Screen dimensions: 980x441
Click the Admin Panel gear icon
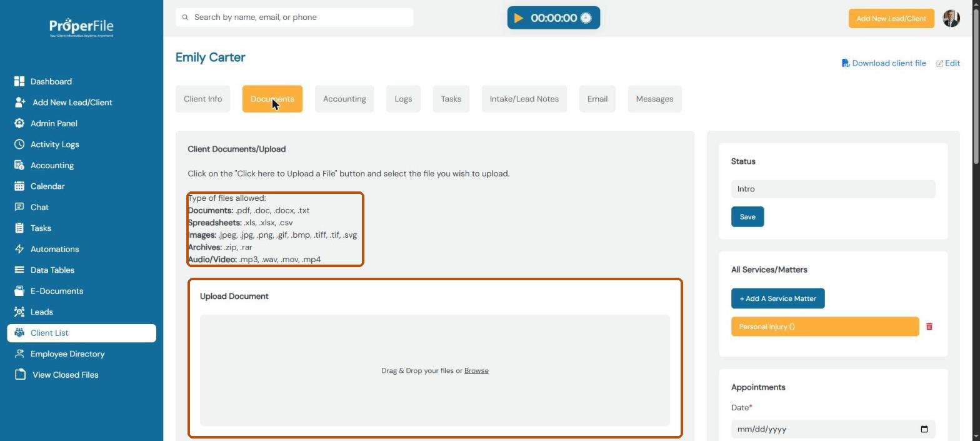(x=19, y=123)
